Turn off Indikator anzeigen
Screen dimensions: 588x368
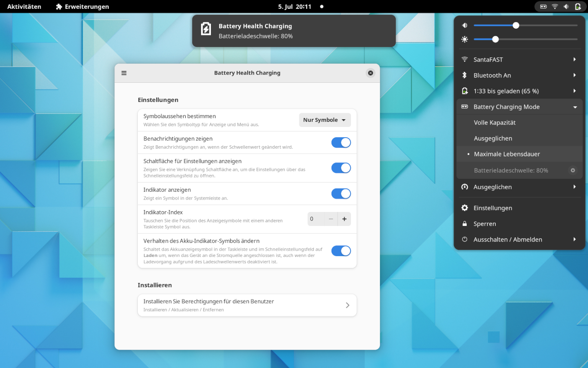341,194
